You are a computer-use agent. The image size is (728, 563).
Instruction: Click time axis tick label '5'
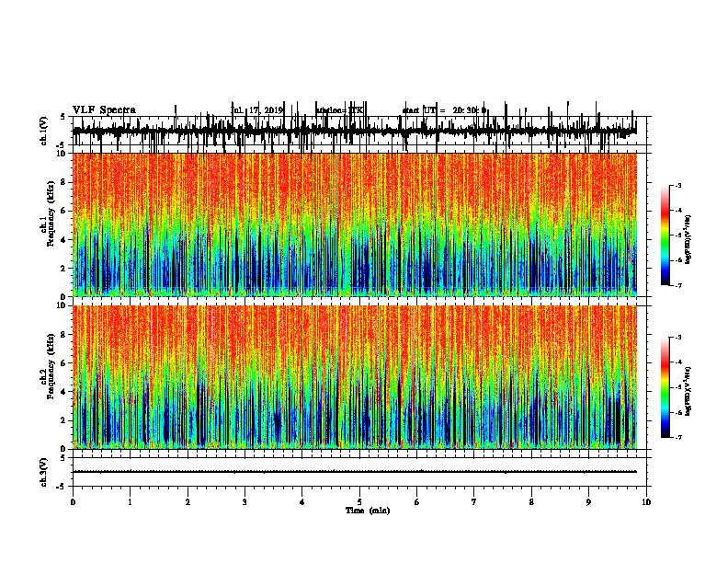(x=359, y=501)
